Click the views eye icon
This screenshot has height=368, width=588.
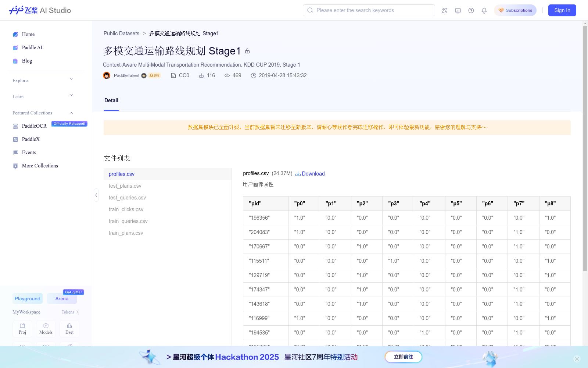tap(227, 75)
